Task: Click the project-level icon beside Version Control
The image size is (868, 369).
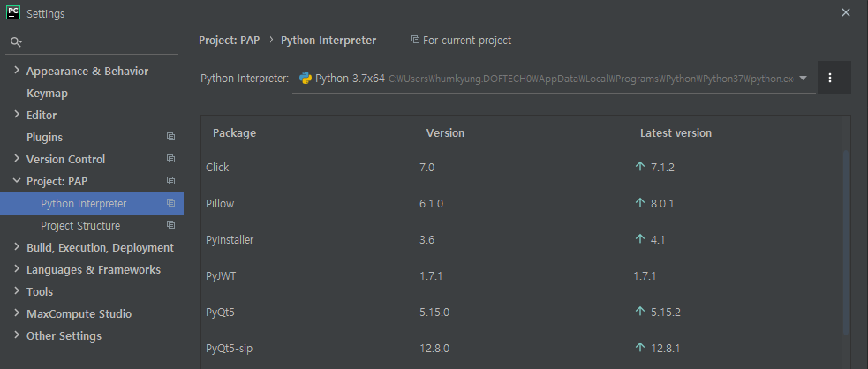Action: (170, 159)
